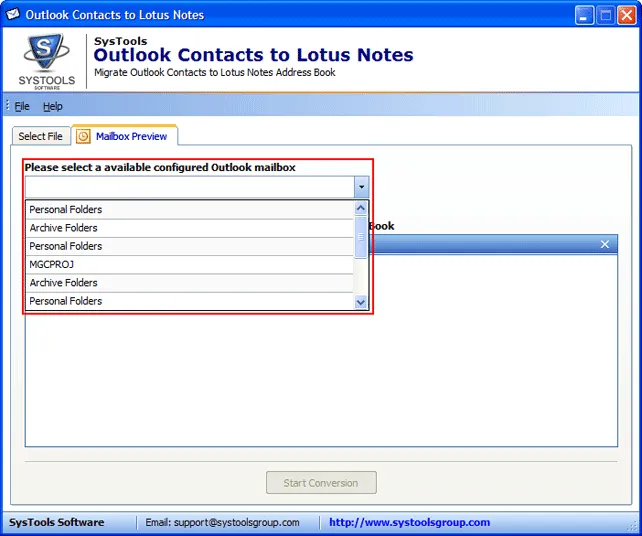Click inside the Outlook mailbox selection field
Screen dimensions: 642x536
pyautogui.click(x=190, y=187)
